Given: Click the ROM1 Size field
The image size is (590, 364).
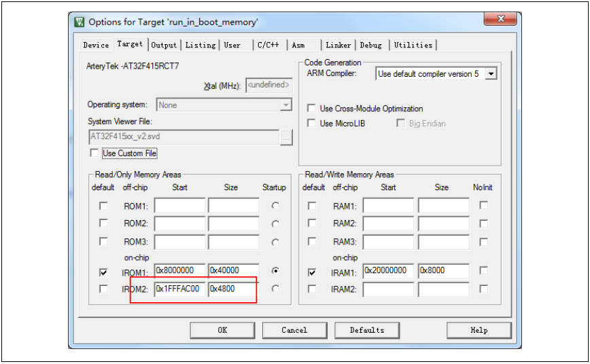Looking at the screenshot, I should coord(234,206).
